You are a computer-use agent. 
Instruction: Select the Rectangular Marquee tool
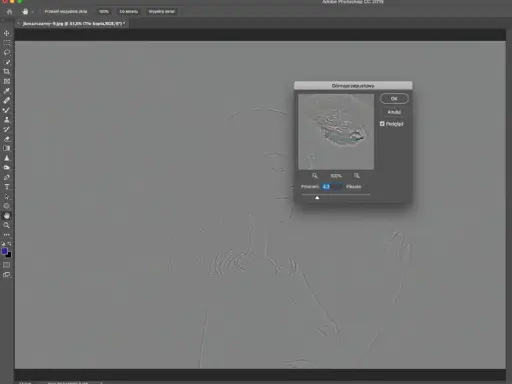coord(7,43)
